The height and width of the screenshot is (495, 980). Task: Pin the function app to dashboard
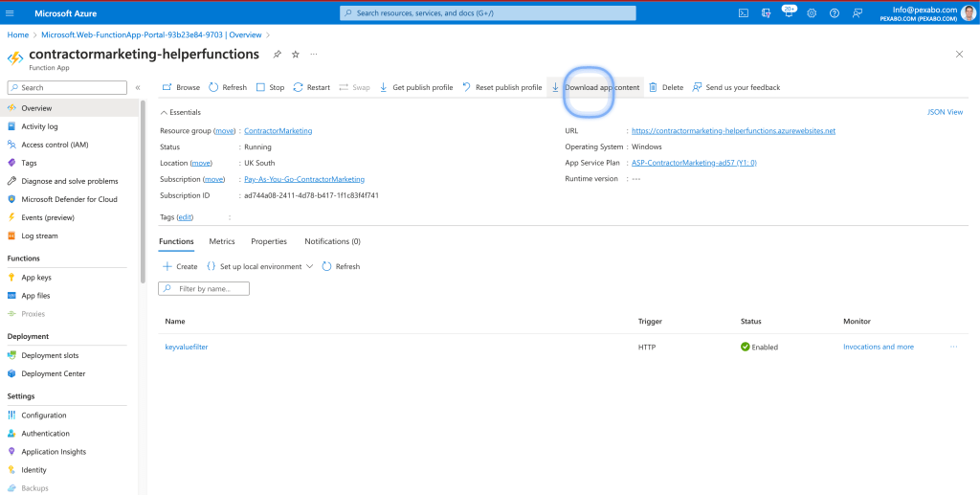[x=277, y=55]
